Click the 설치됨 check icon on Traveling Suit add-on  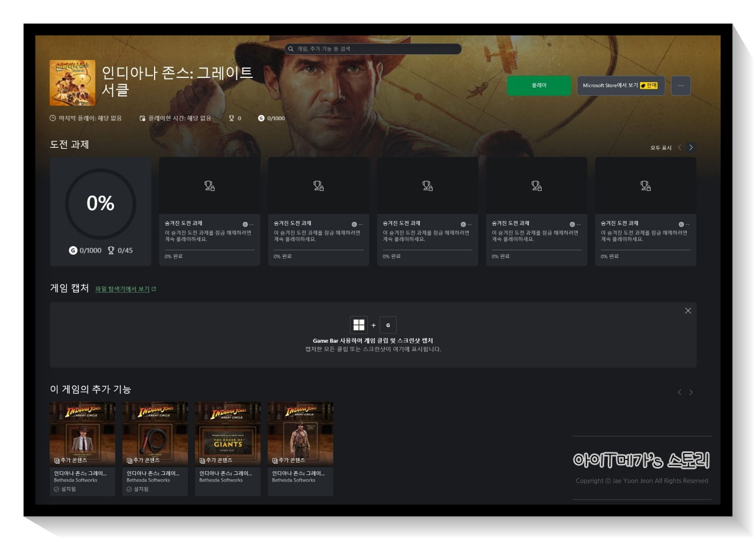click(56, 489)
